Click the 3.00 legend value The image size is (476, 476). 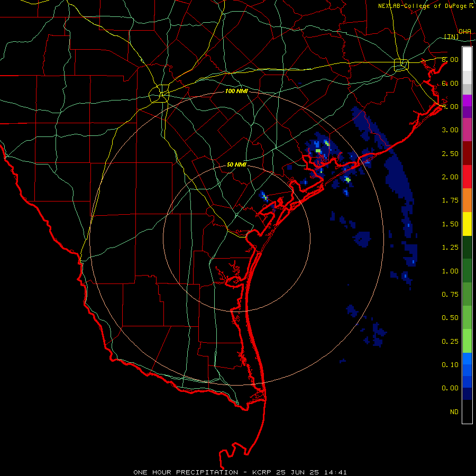(450, 130)
